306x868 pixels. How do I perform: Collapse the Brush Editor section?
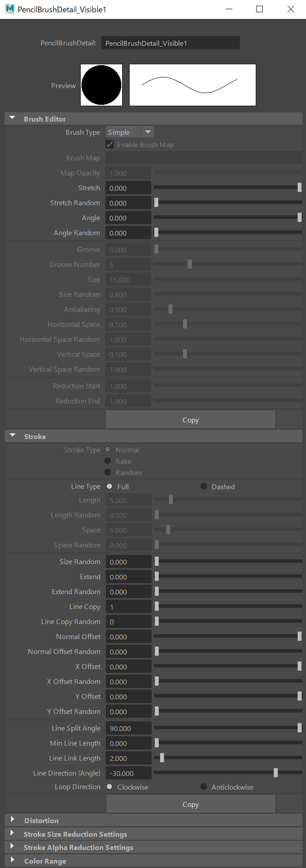point(13,118)
